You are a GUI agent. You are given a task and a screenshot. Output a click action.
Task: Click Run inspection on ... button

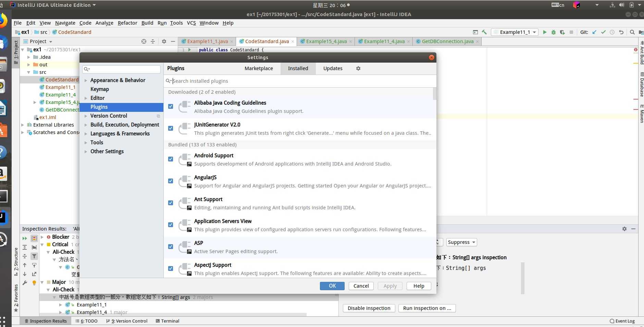427,308
